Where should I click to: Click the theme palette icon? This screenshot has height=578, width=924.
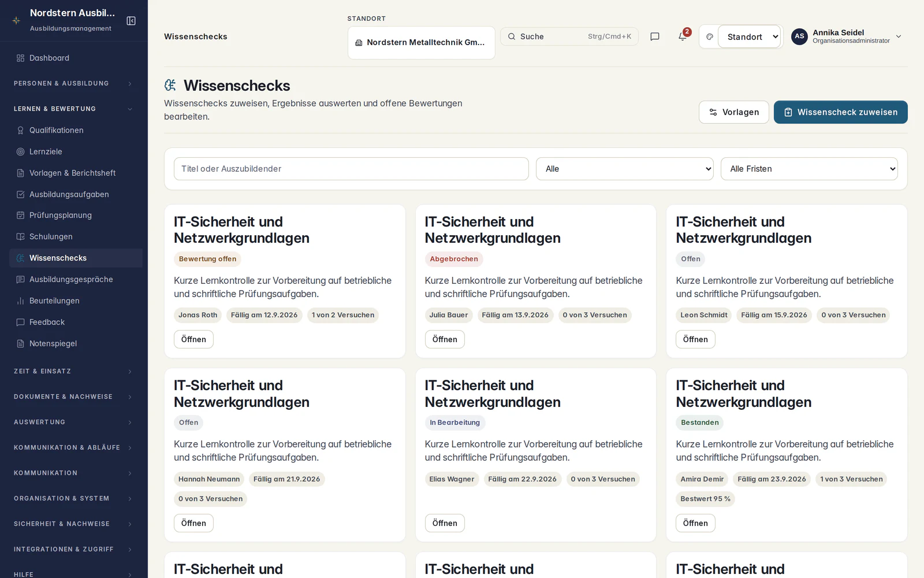710,36
